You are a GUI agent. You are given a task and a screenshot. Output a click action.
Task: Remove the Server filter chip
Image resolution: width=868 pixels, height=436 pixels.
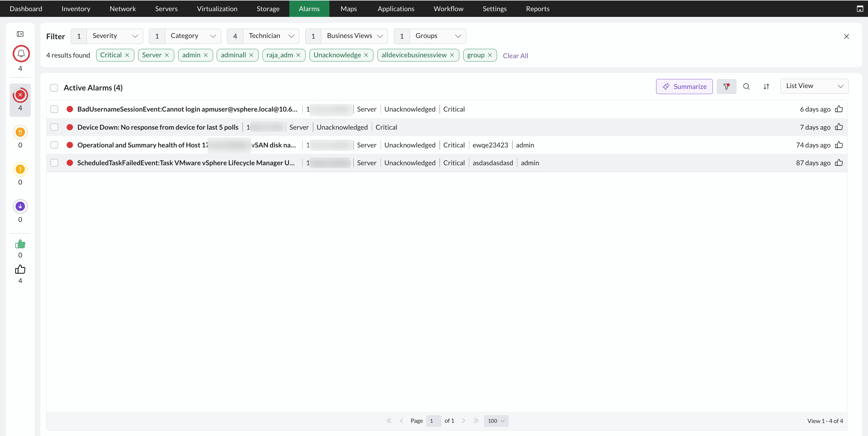(x=167, y=55)
